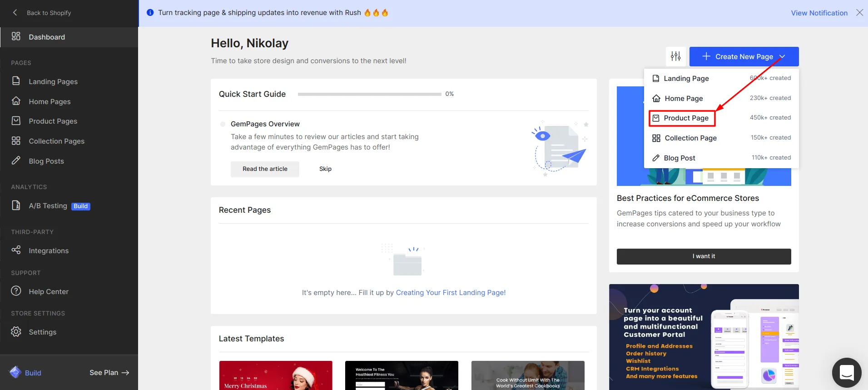868x390 pixels.
Task: Select Blog Post from the dropdown menu
Action: (721, 158)
